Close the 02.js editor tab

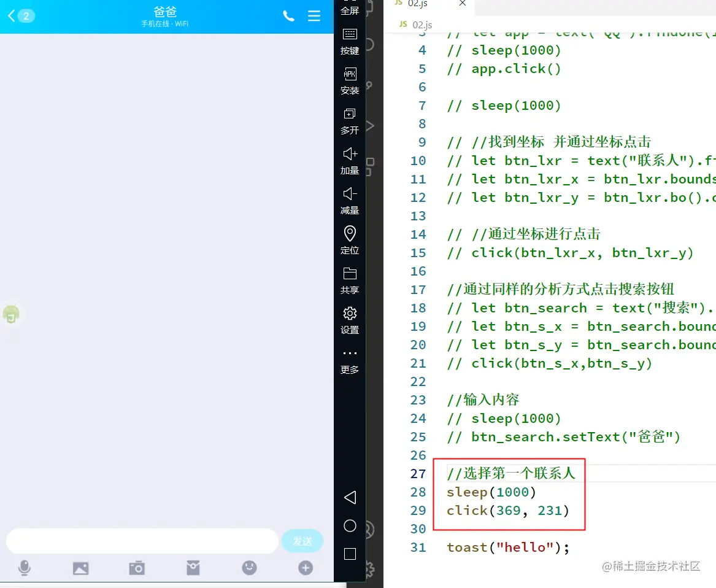tap(463, 3)
